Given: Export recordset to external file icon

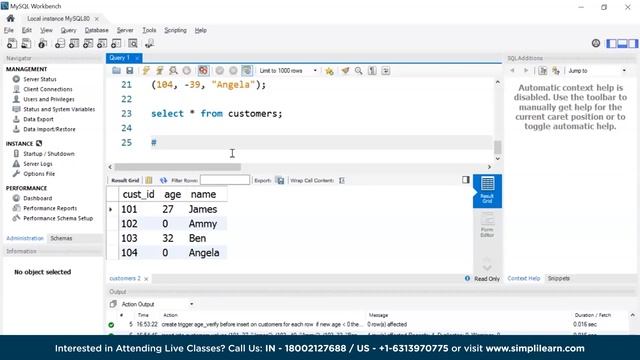Looking at the screenshot, I should (x=280, y=180).
